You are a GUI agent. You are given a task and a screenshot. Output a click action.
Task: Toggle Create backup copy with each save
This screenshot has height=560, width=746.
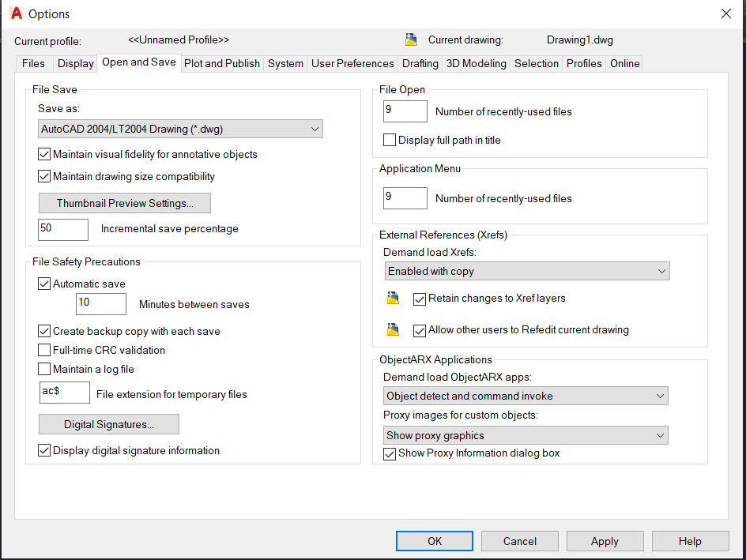click(x=44, y=331)
